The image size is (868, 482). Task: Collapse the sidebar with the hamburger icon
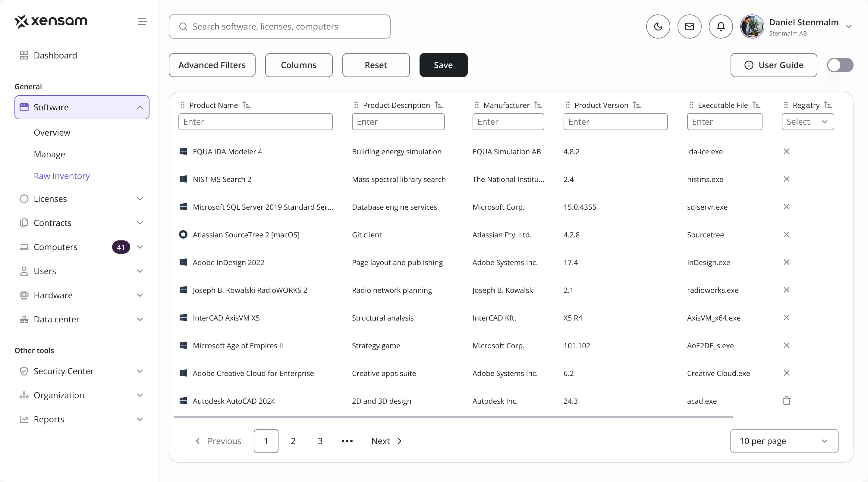(142, 22)
